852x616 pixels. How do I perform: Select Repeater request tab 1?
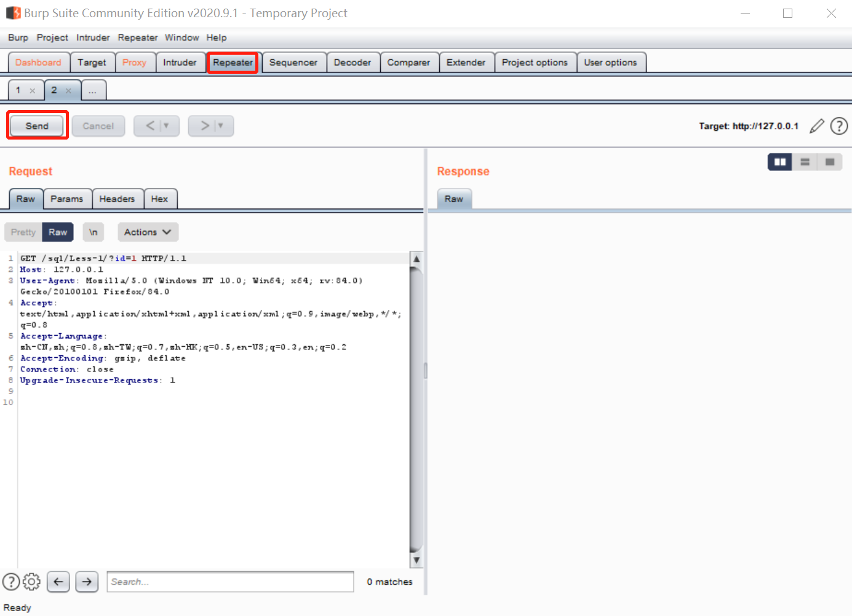pos(18,90)
